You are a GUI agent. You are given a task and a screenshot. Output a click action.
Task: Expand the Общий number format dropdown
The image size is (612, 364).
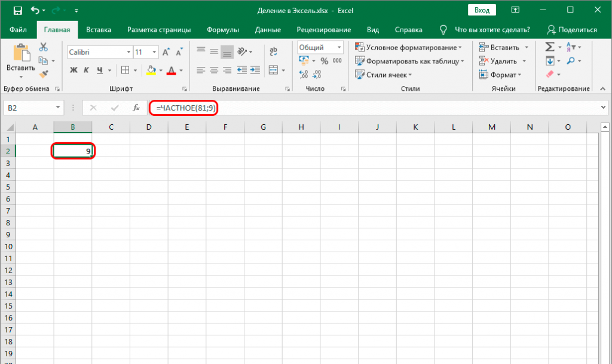pyautogui.click(x=339, y=47)
